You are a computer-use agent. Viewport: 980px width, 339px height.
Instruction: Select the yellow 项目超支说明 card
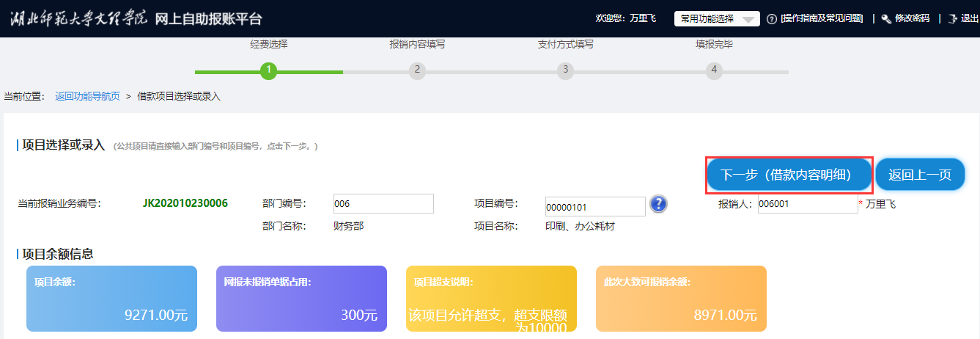tap(490, 298)
